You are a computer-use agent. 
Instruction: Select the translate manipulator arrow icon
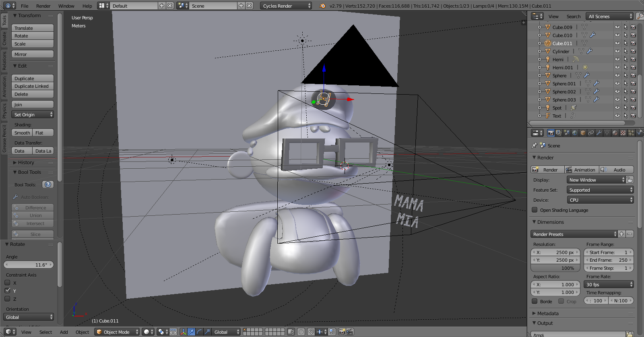tap(192, 332)
